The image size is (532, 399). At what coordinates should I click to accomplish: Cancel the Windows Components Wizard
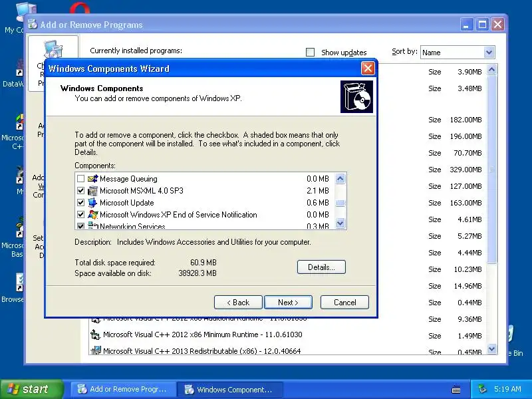(344, 303)
